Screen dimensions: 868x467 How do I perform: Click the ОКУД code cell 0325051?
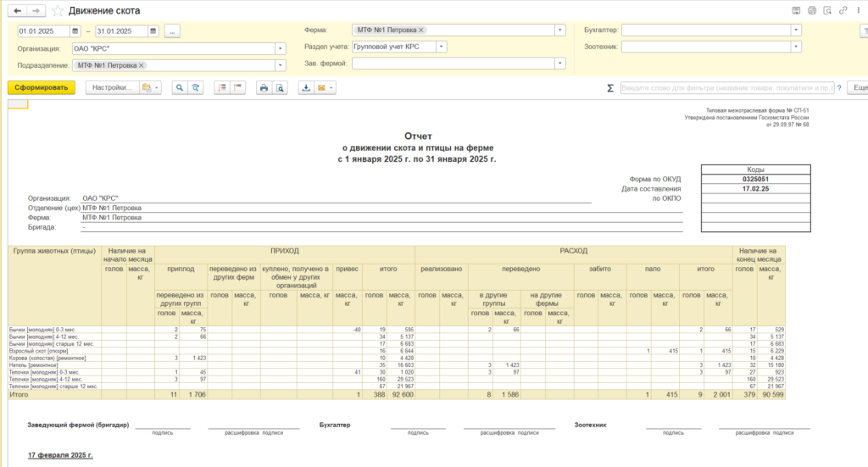coord(755,180)
